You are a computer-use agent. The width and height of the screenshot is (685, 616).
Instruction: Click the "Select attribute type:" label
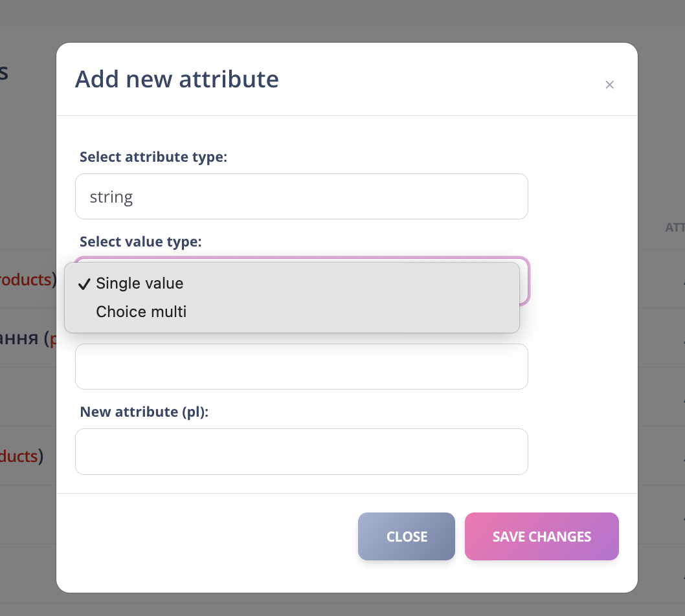(153, 157)
